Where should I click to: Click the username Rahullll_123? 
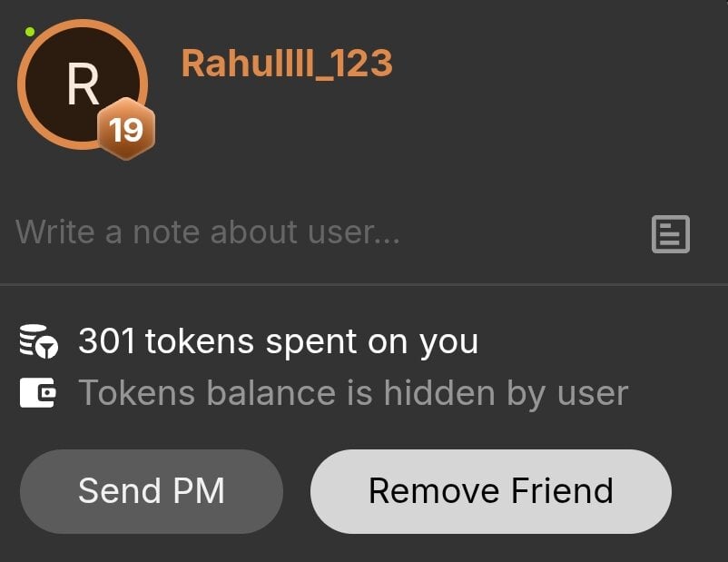pyautogui.click(x=287, y=64)
